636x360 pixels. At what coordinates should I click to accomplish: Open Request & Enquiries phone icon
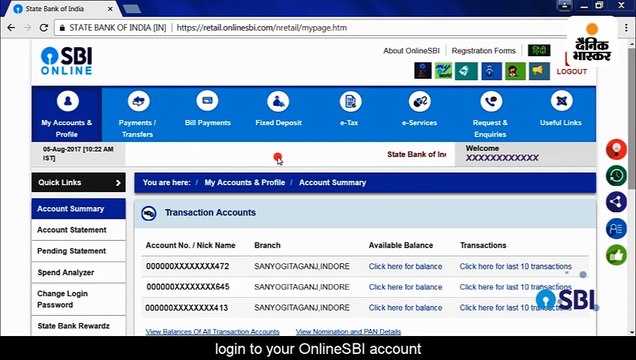(491, 101)
